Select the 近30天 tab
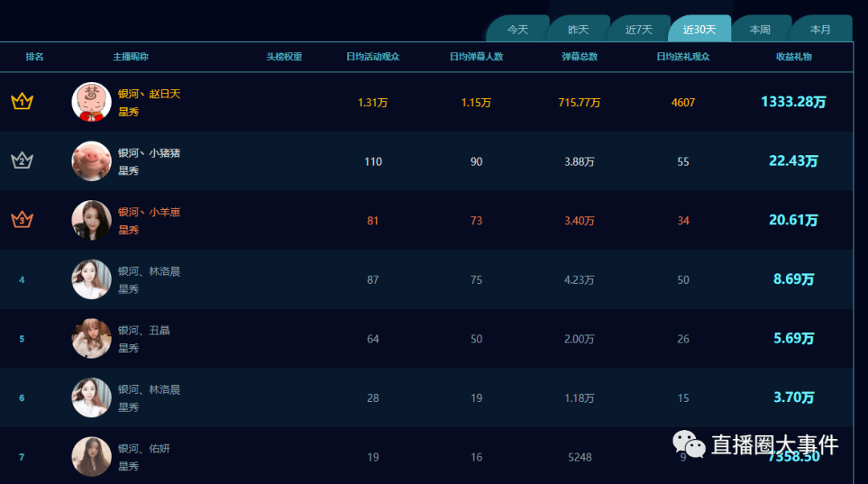 pyautogui.click(x=700, y=29)
